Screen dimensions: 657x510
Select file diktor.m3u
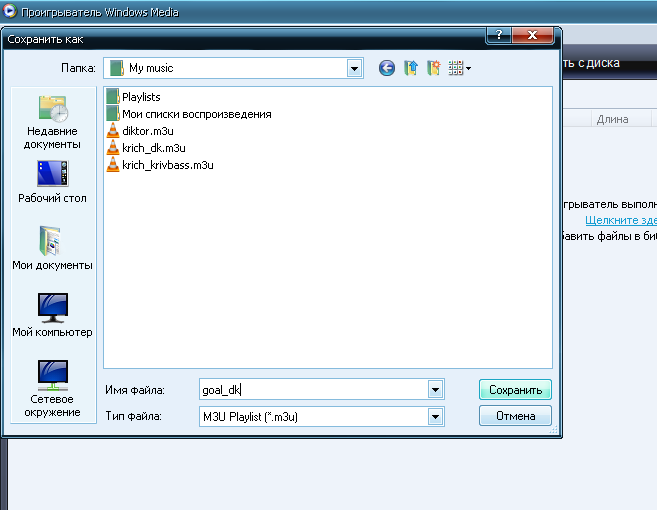(x=140, y=131)
